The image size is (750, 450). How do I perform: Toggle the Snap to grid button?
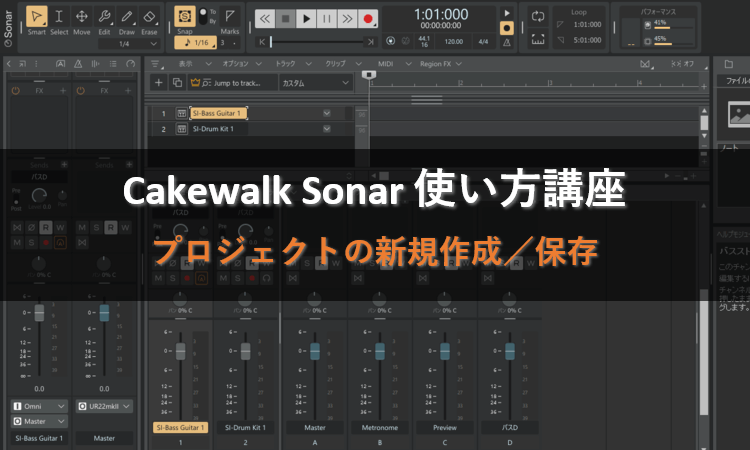point(184,18)
